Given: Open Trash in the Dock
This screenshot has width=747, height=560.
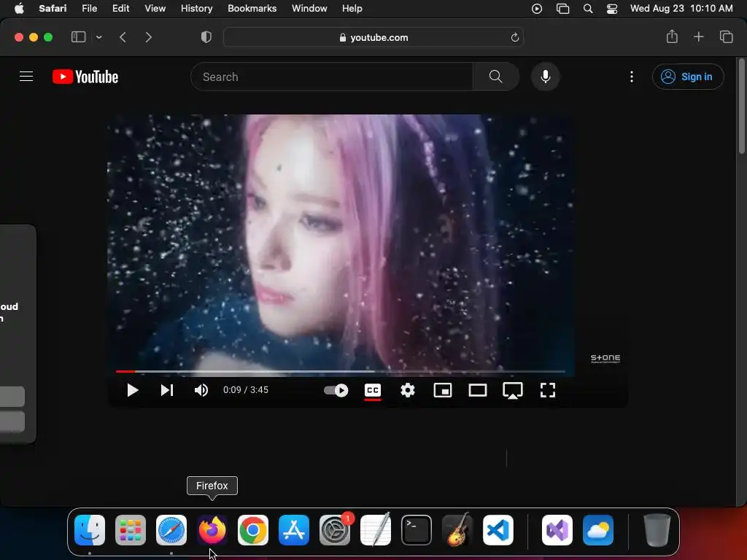Looking at the screenshot, I should 657,530.
